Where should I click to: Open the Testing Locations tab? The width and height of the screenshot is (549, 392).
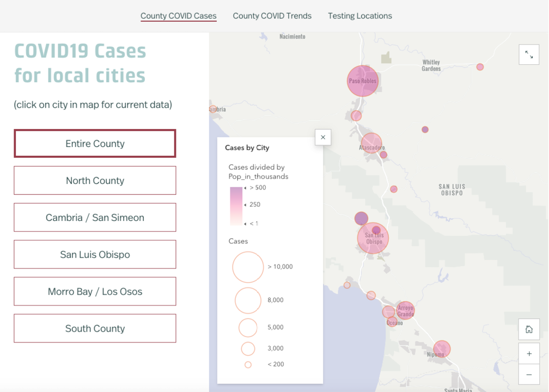[359, 16]
